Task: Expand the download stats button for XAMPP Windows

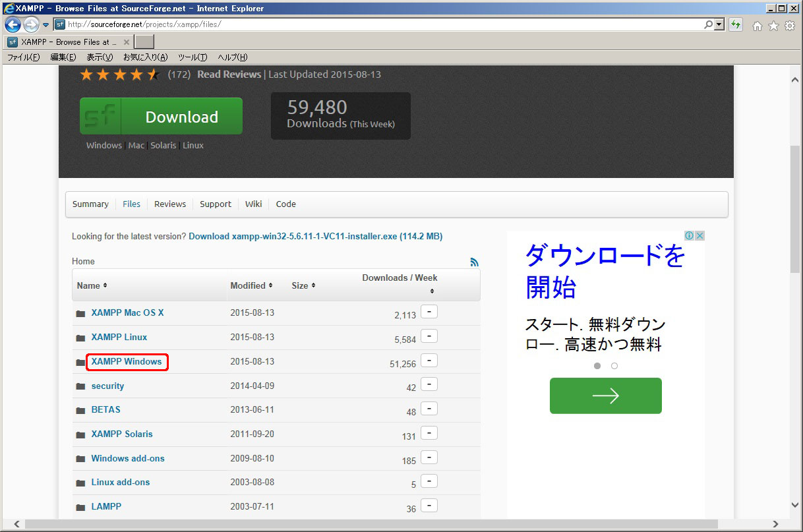Action: [x=429, y=361]
